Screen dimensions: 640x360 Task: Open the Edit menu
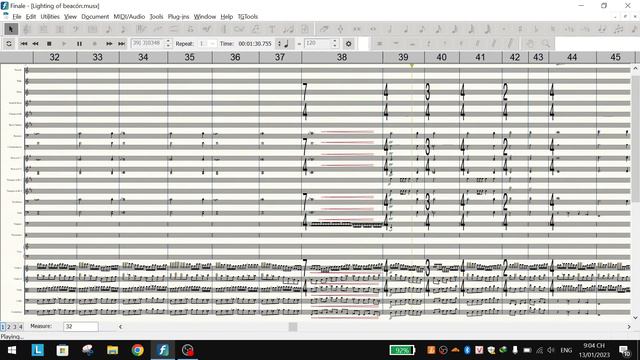31,17
